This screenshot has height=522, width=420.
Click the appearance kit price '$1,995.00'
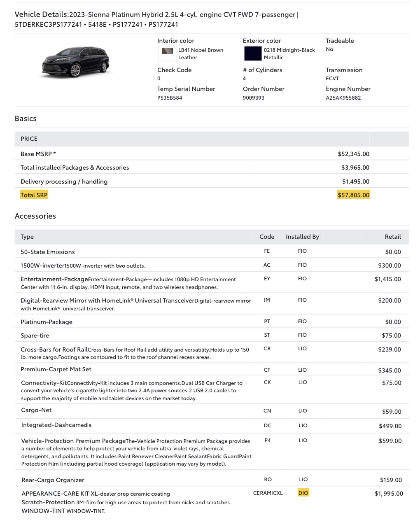coord(389,494)
